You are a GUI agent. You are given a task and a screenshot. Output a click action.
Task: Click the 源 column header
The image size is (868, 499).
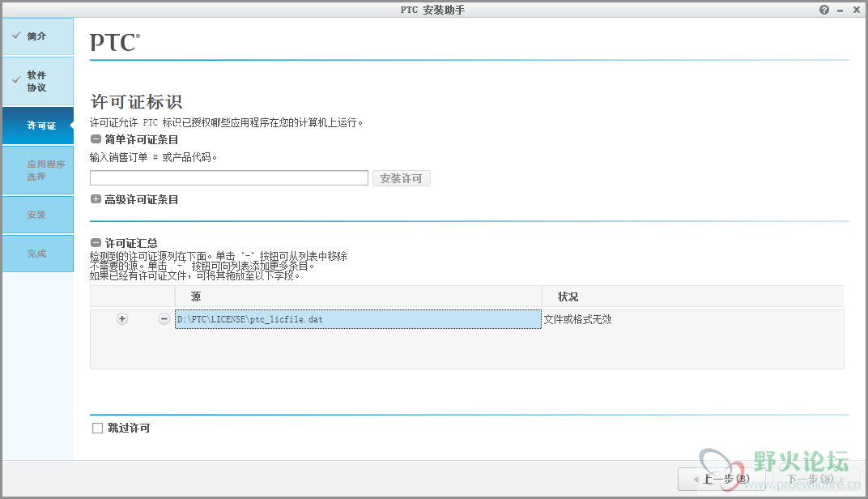pos(358,296)
